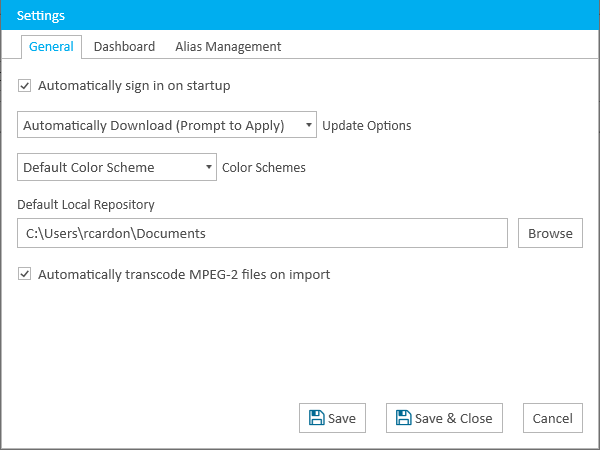Viewport: 600px width, 450px height.
Task: Toggle the MPEG-2 transcode on import checkbox
Action: tap(24, 274)
